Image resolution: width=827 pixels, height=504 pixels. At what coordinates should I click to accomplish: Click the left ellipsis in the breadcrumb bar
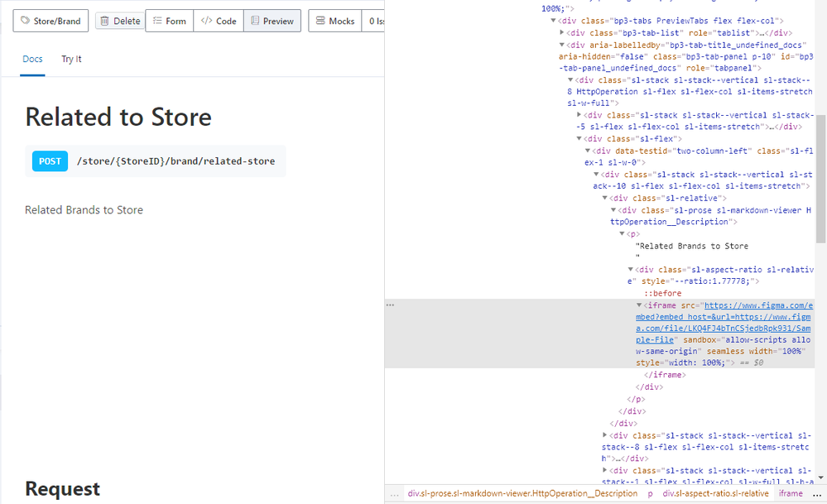pyautogui.click(x=395, y=494)
